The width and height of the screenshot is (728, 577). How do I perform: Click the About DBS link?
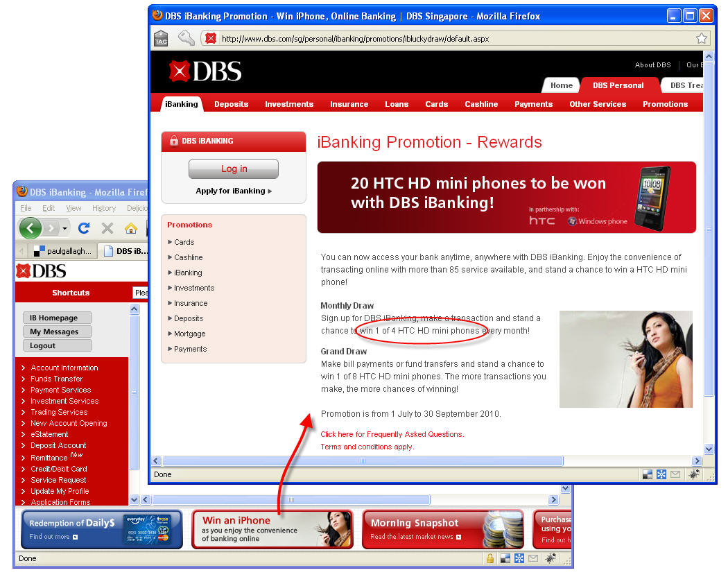point(653,65)
